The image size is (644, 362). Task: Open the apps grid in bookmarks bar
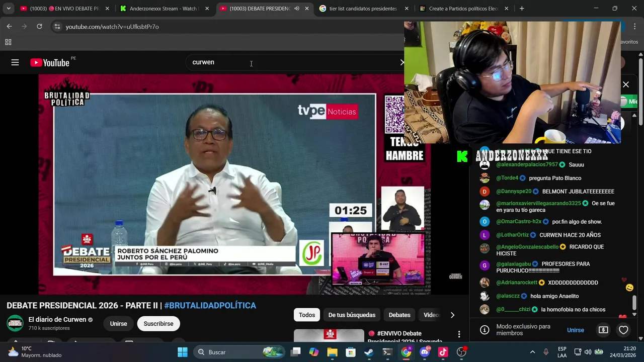point(8,42)
